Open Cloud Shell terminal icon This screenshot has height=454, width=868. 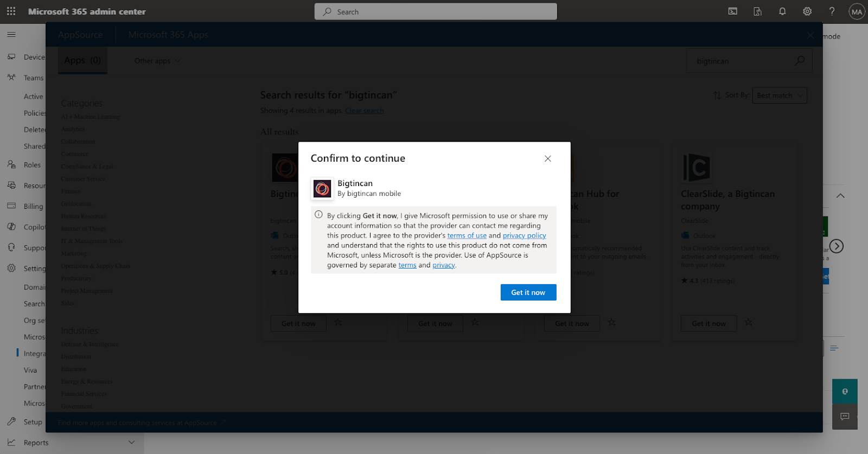pyautogui.click(x=732, y=11)
